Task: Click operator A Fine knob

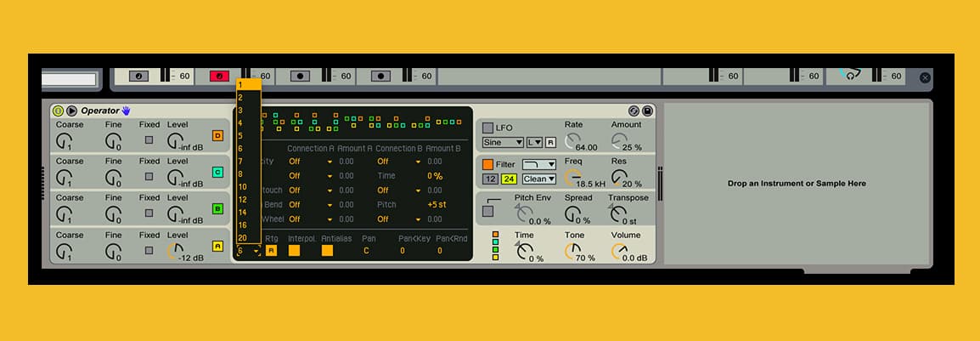Action: [113, 250]
